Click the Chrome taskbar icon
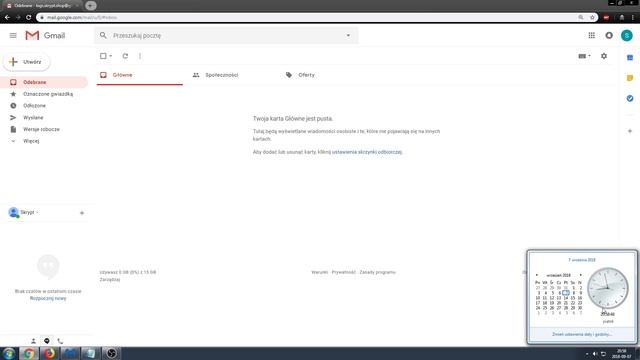The height and width of the screenshot is (360, 640). pyautogui.click(x=29, y=353)
